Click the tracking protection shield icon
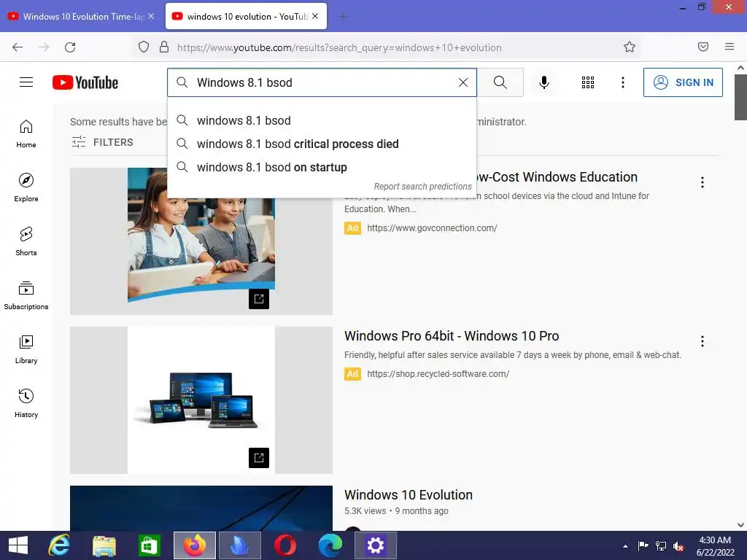The height and width of the screenshot is (560, 747). click(x=144, y=47)
